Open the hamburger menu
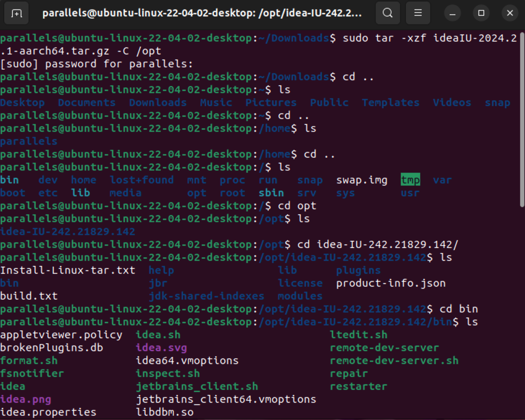This screenshot has width=525, height=420. pos(418,13)
